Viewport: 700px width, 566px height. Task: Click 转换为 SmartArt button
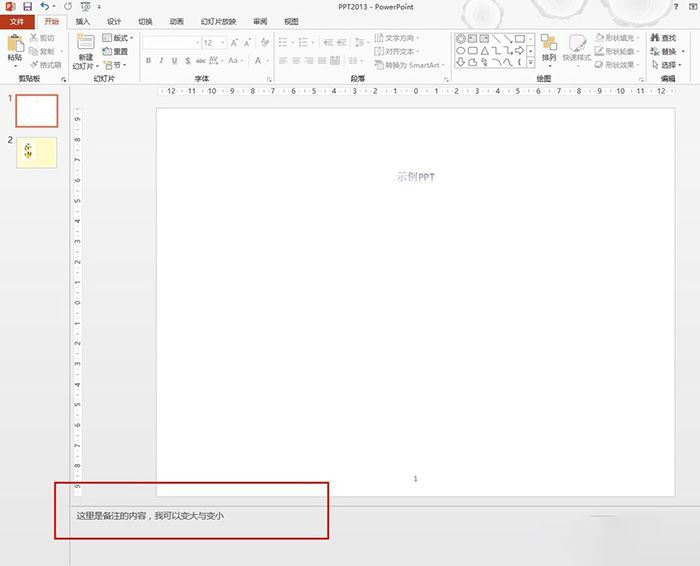point(409,65)
